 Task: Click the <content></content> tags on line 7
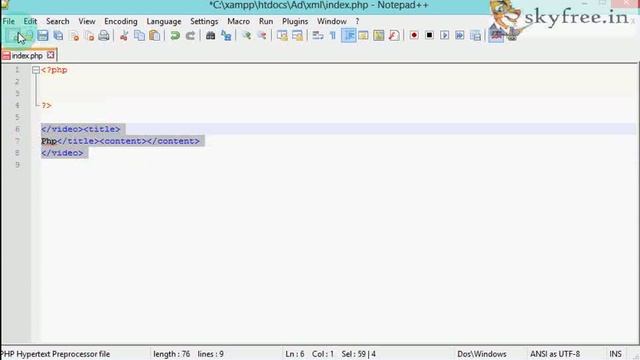point(150,141)
